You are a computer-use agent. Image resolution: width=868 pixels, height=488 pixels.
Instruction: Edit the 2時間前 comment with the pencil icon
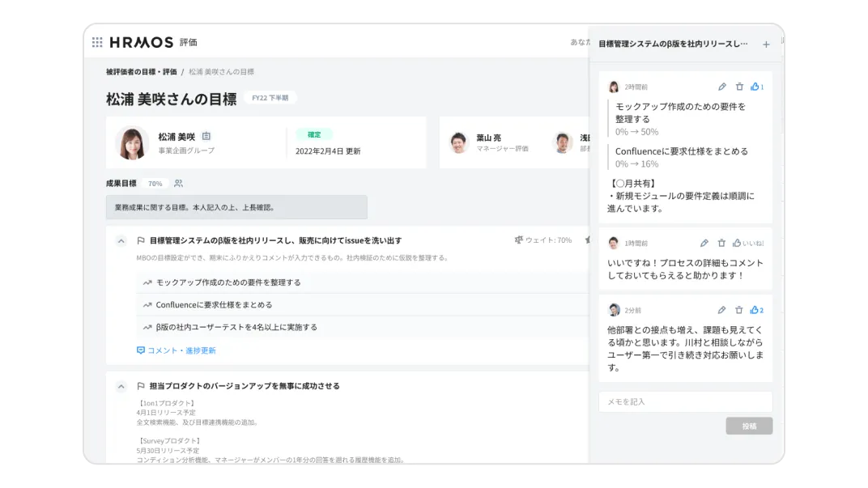pyautogui.click(x=721, y=86)
